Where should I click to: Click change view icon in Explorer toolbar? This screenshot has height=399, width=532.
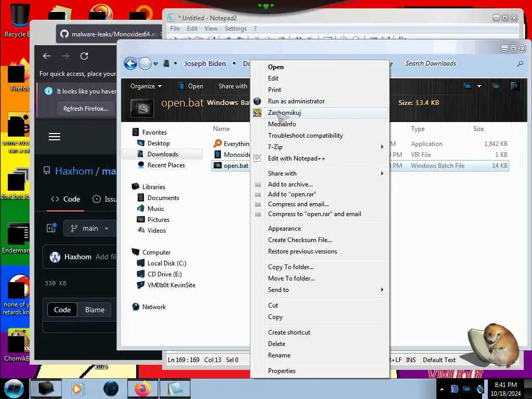point(468,86)
